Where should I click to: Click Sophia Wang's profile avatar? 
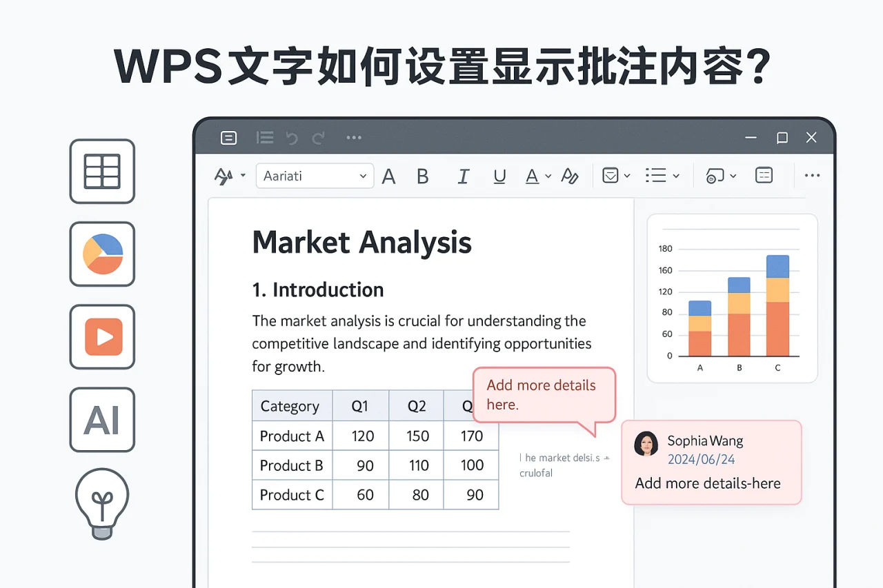pos(646,445)
